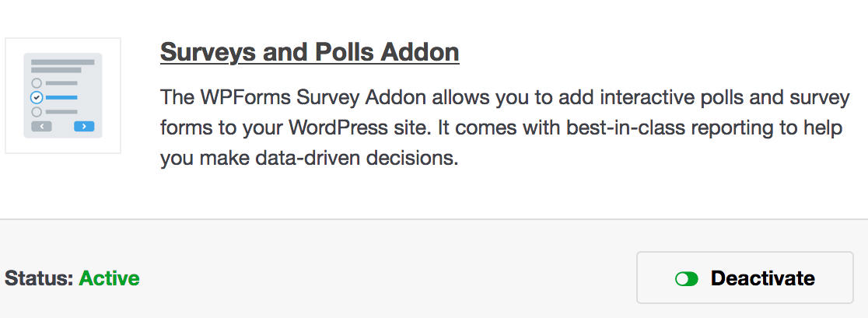
Task: Click the blue highlighted option line in icon
Action: click(x=61, y=98)
